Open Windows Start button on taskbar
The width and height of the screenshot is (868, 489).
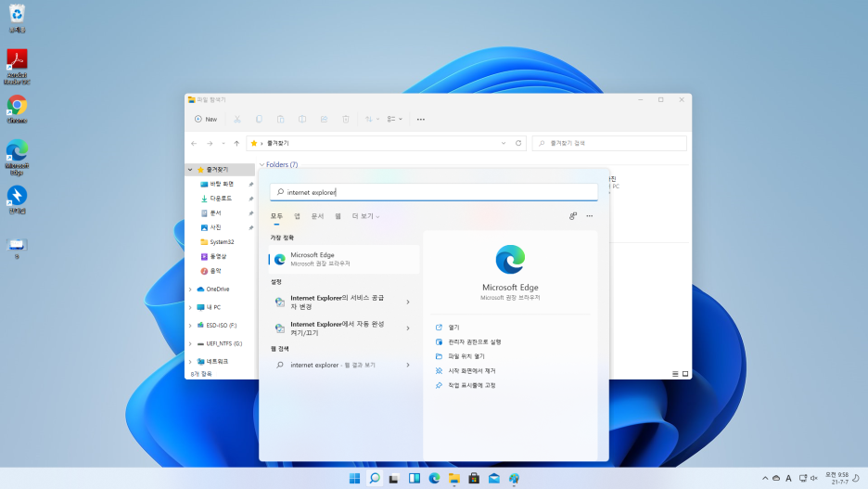[354, 479]
